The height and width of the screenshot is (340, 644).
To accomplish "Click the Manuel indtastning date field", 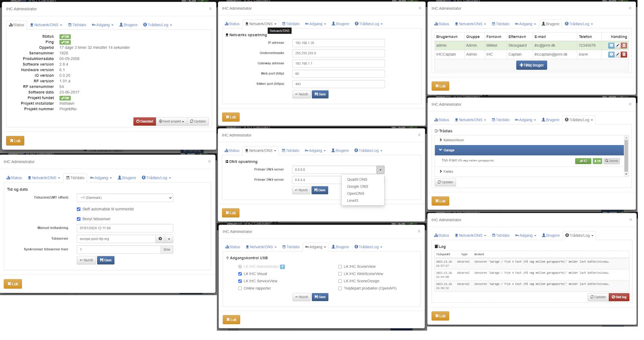I will tap(125, 228).
